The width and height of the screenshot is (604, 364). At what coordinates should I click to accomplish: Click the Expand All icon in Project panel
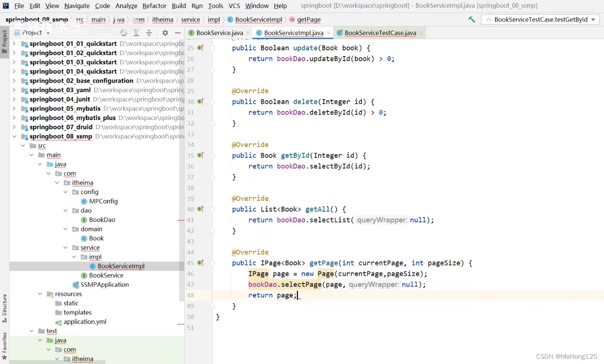[x=137, y=33]
